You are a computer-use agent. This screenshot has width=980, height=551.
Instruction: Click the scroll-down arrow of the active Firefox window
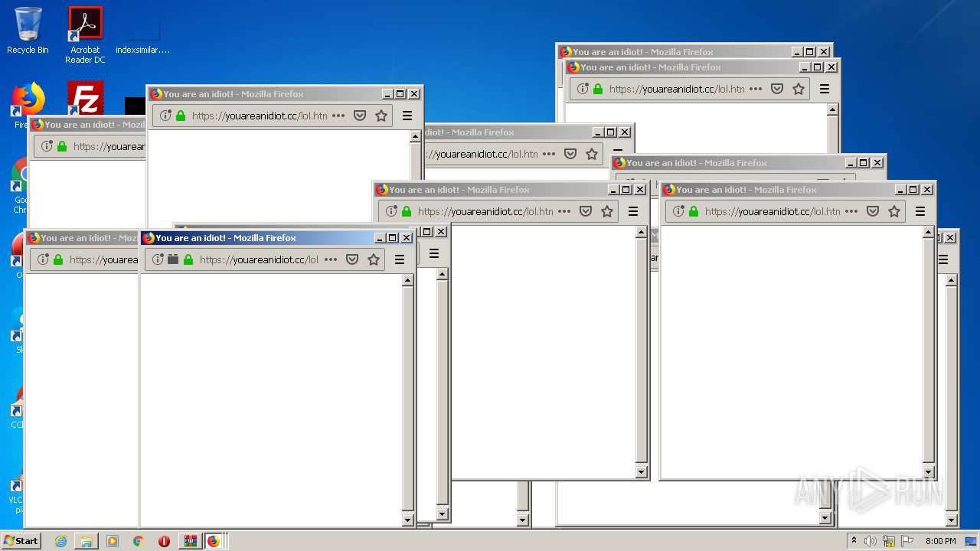point(407,520)
